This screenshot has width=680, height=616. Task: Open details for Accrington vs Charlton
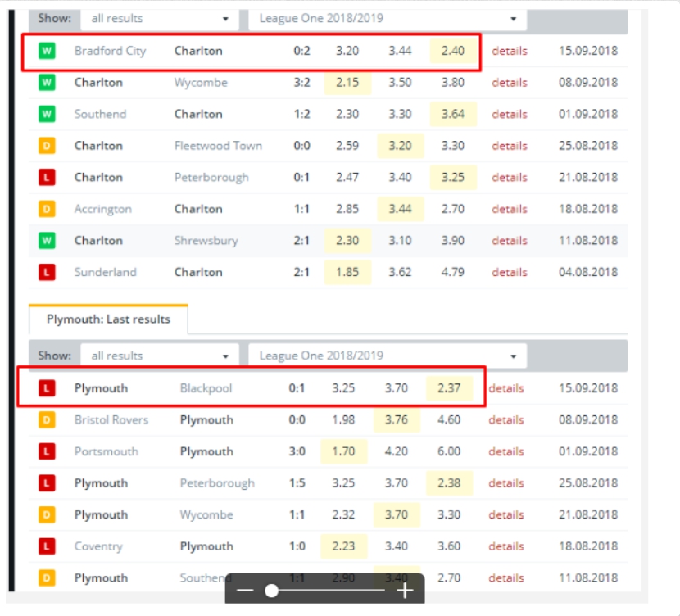(510, 209)
